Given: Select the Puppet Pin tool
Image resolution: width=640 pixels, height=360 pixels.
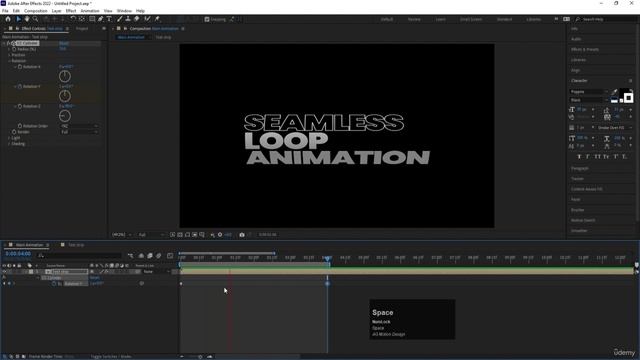Looking at the screenshot, I should tap(157, 19).
